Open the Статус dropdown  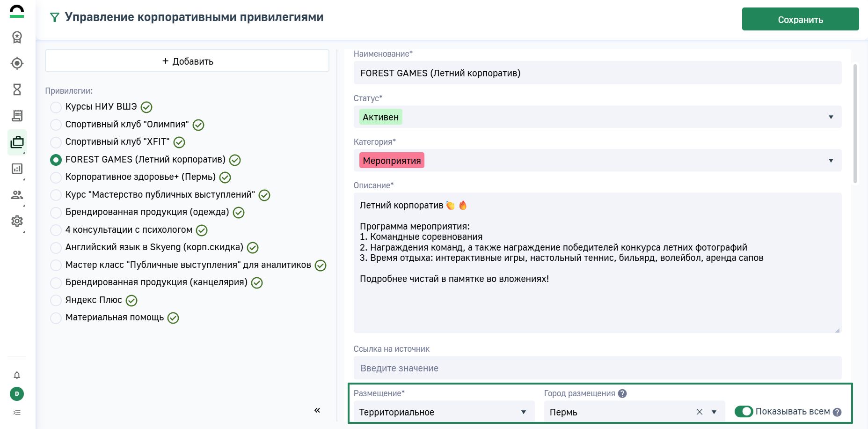click(597, 117)
